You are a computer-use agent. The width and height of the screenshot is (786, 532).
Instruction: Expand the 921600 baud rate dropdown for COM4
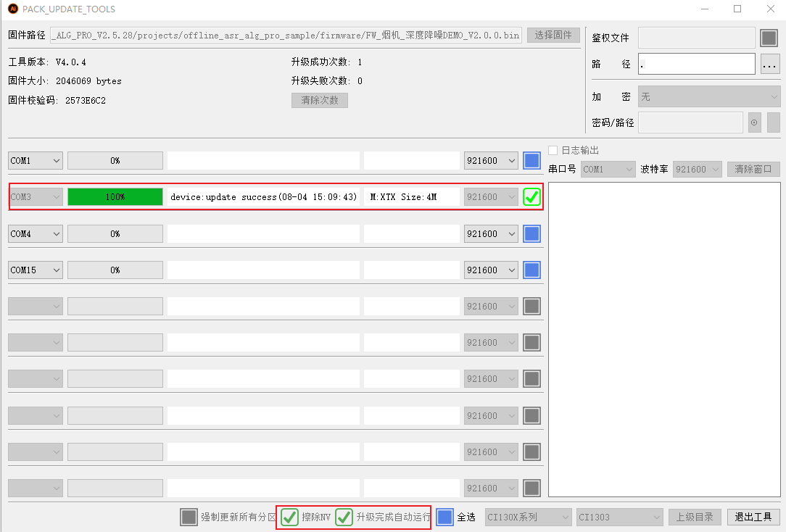click(x=491, y=234)
